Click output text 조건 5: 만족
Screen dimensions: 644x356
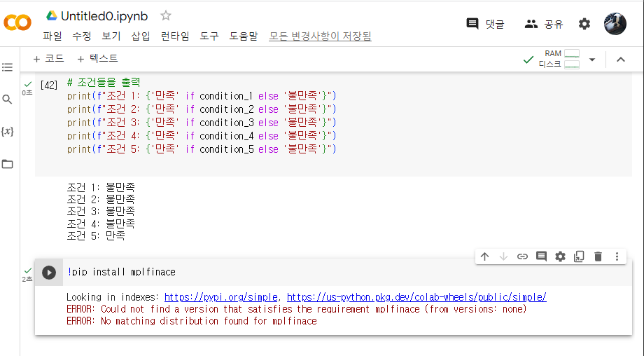point(96,235)
